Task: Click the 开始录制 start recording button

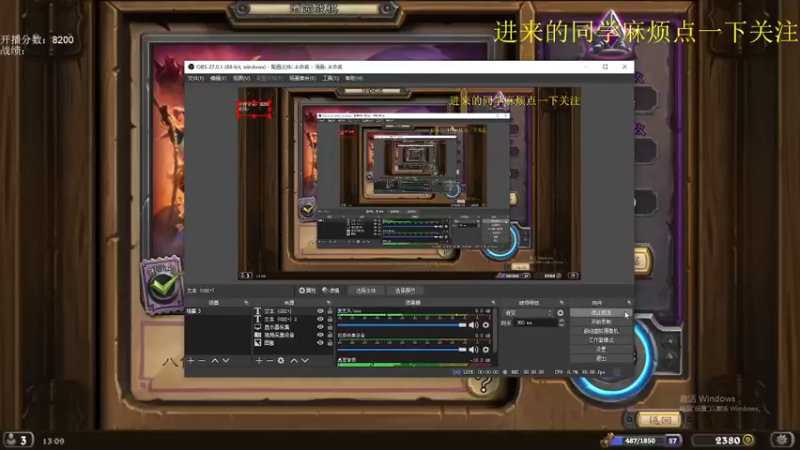Action: point(601,322)
